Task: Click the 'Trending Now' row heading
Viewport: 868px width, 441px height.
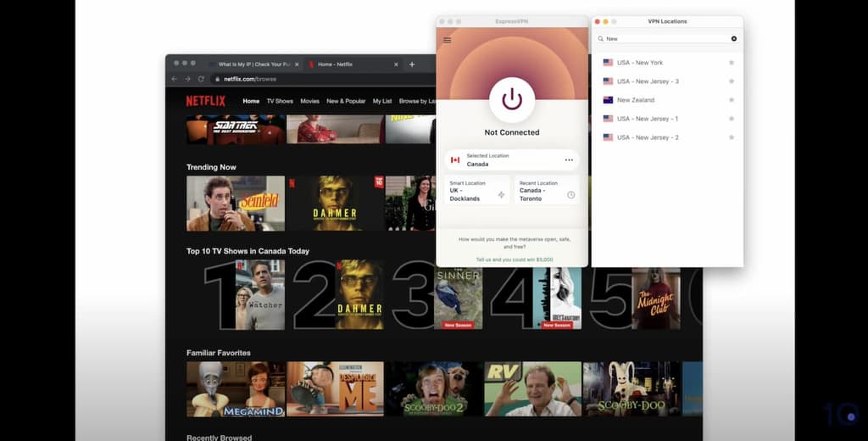Action: tap(211, 167)
